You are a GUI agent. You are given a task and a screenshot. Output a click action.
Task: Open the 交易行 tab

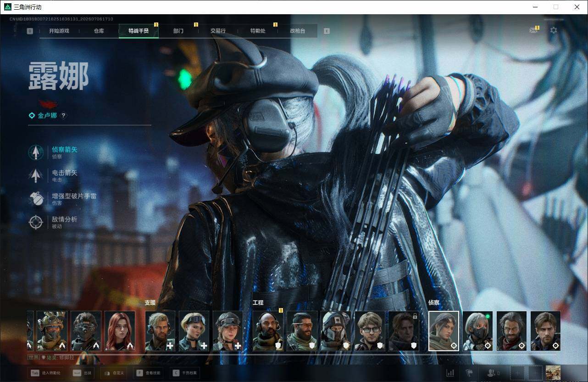click(218, 31)
